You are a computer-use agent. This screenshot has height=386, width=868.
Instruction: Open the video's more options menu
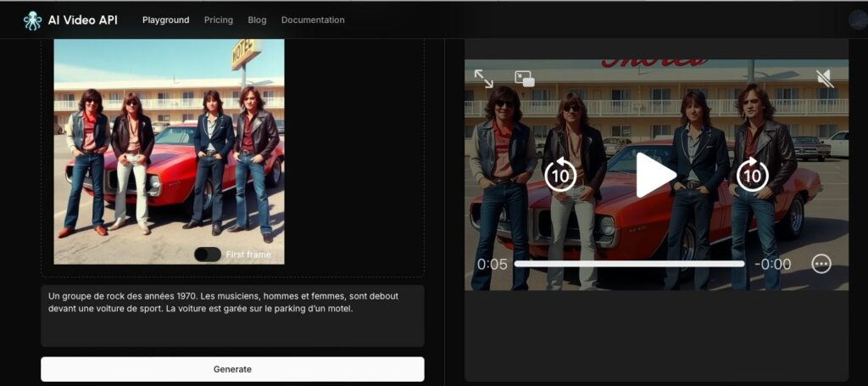pyautogui.click(x=821, y=264)
